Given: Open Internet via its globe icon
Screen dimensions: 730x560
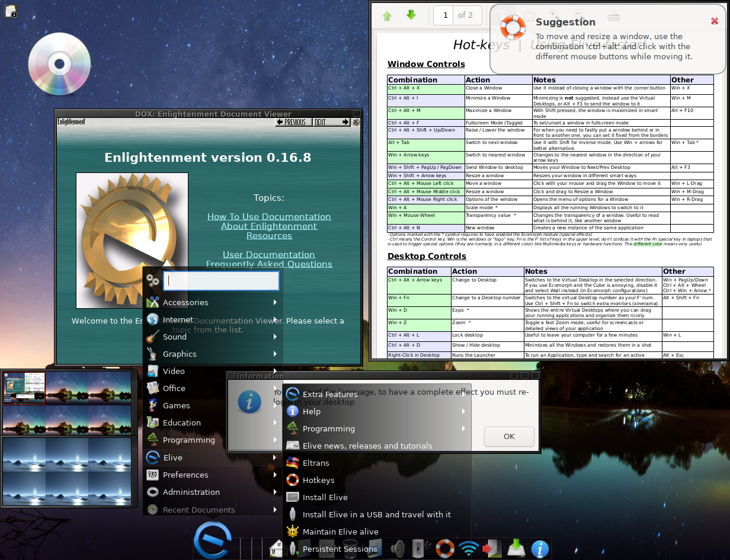Looking at the screenshot, I should pyautogui.click(x=153, y=319).
